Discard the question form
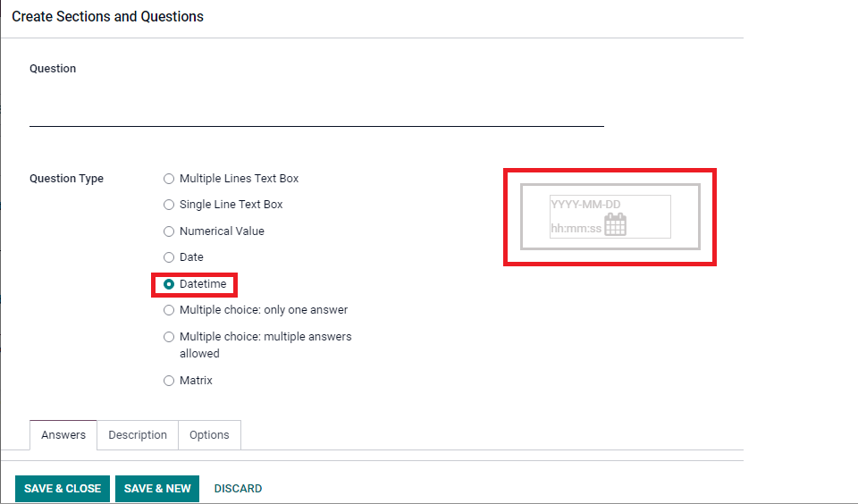This screenshot has height=504, width=858. pos(238,488)
